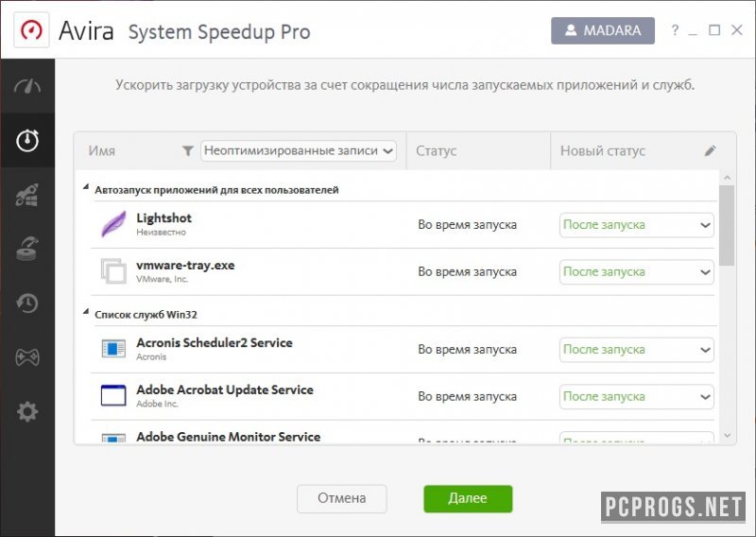Open the help question mark icon
This screenshot has width=756, height=537.
[x=675, y=30]
